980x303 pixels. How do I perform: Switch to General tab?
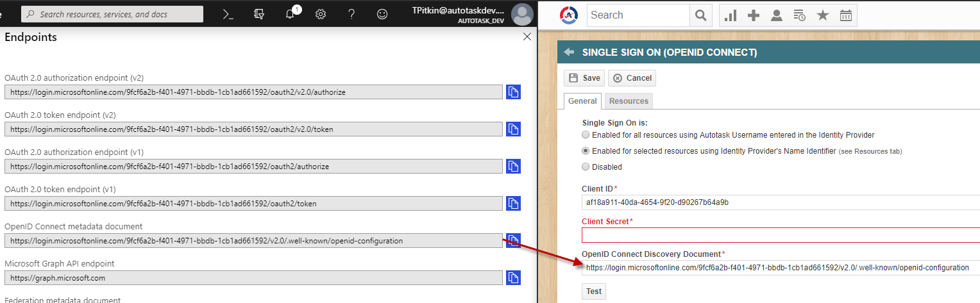[x=582, y=101]
